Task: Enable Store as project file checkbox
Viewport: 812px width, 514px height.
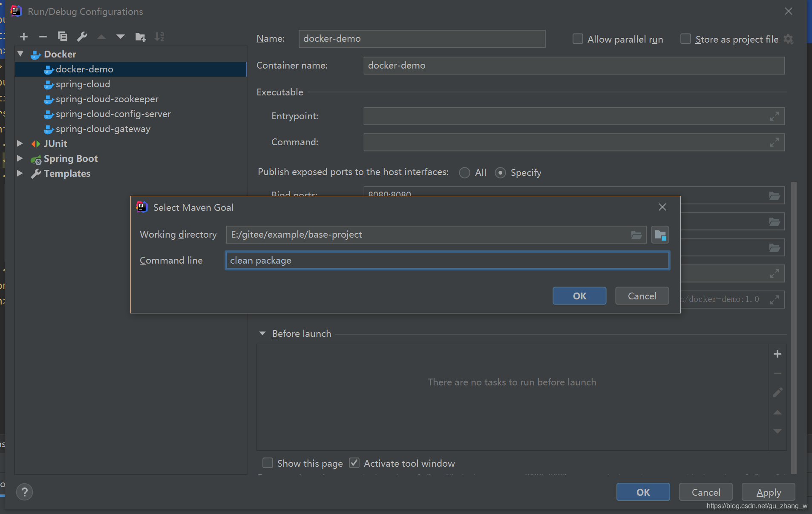Action: pyautogui.click(x=685, y=39)
